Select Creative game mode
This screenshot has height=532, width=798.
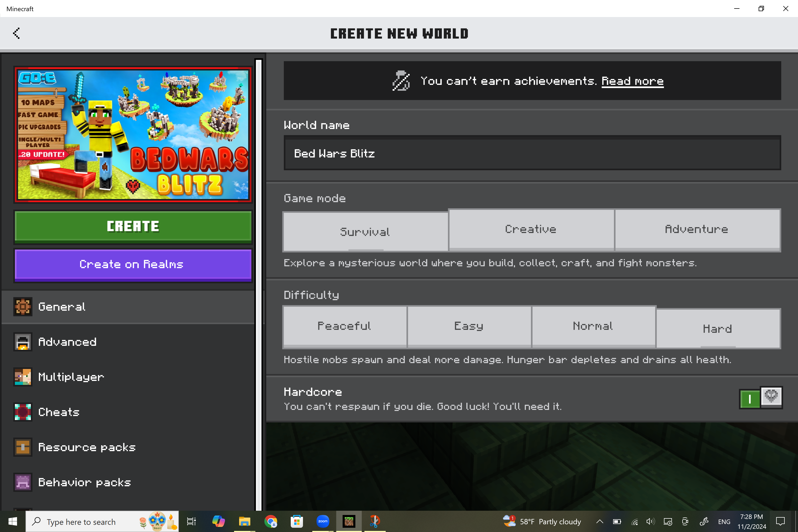click(x=531, y=229)
